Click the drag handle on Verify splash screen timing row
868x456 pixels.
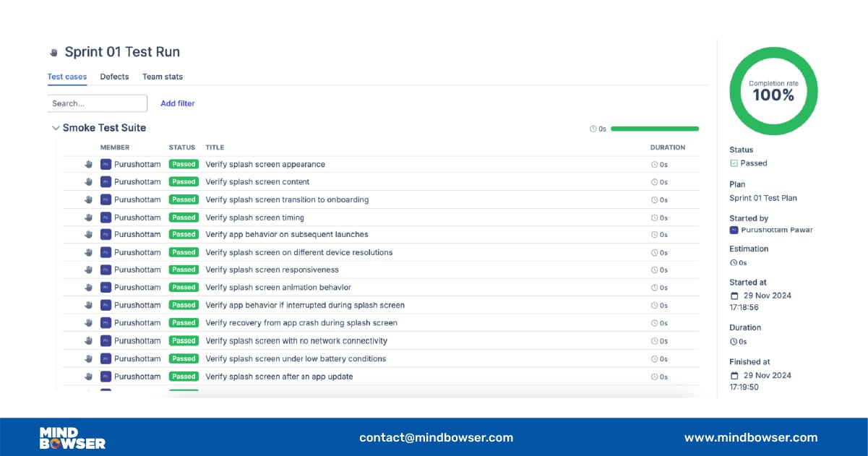(88, 217)
